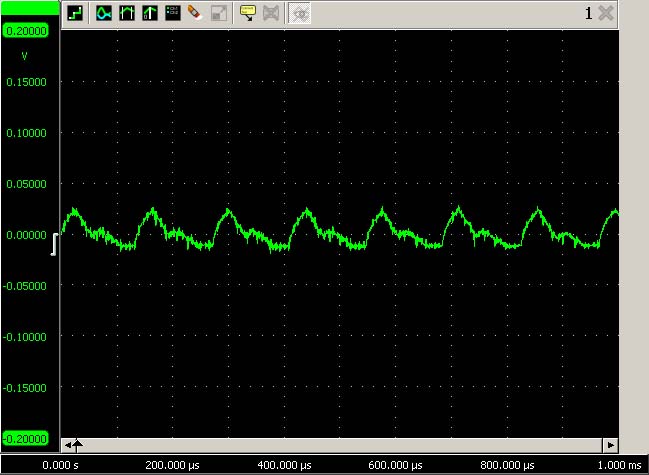Click the green staircase step icon
649x475 pixels.
75,13
